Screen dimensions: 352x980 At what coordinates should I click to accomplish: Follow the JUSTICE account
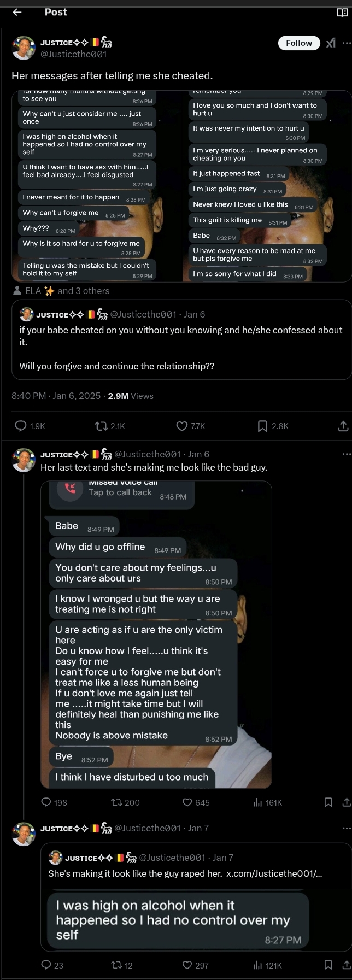pyautogui.click(x=299, y=43)
